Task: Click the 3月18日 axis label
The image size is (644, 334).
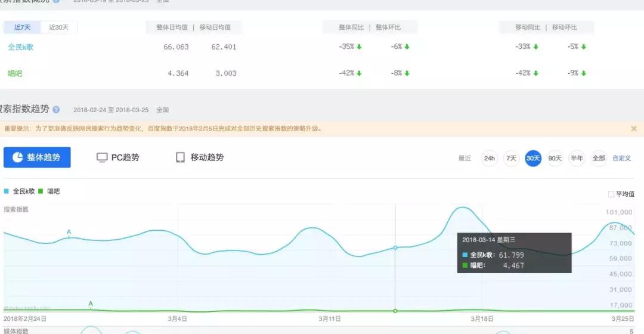Action: (482, 319)
